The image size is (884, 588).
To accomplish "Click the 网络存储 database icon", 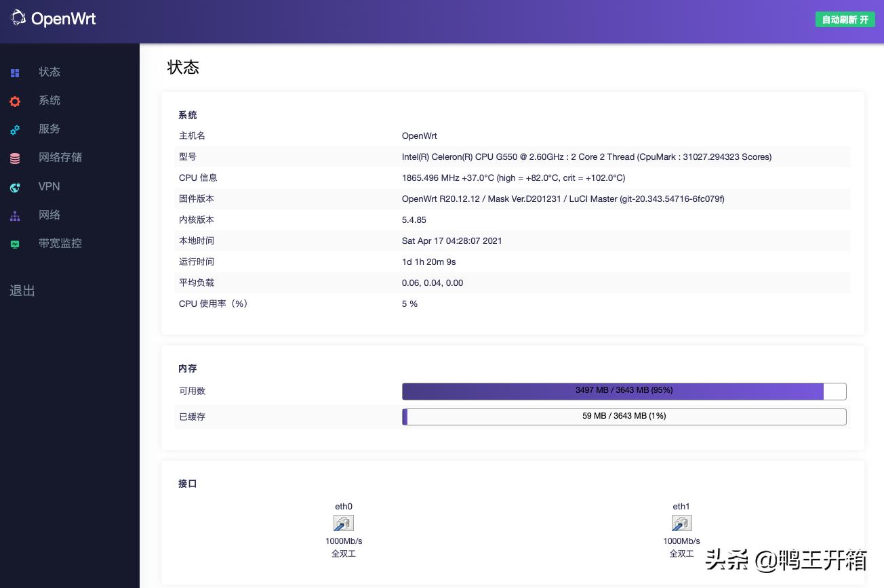I will [x=15, y=159].
